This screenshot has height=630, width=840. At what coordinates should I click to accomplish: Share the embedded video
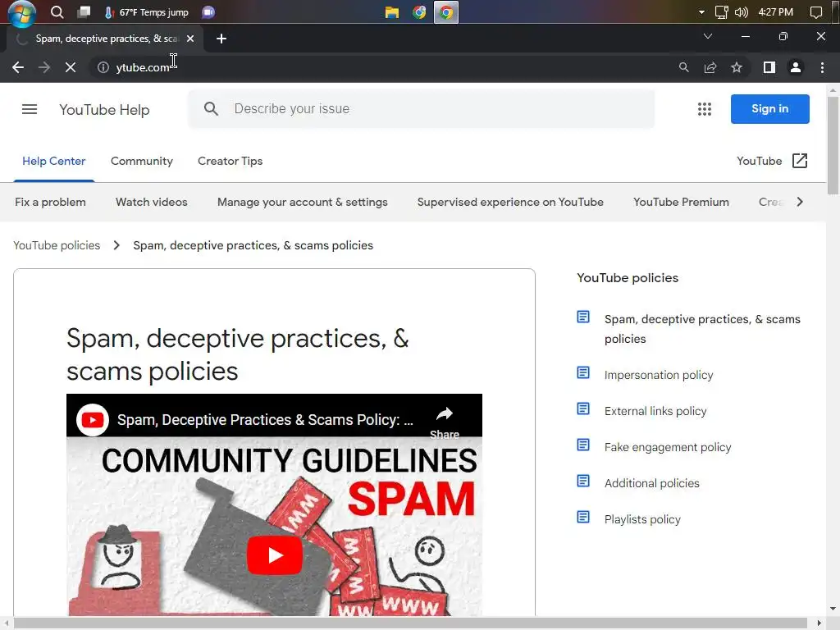pos(445,422)
